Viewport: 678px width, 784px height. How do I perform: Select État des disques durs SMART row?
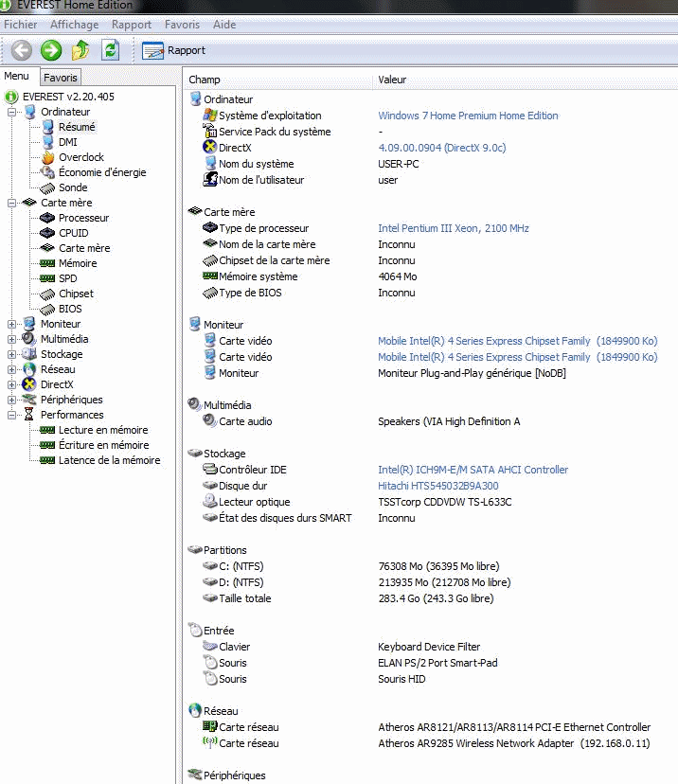tap(430, 518)
